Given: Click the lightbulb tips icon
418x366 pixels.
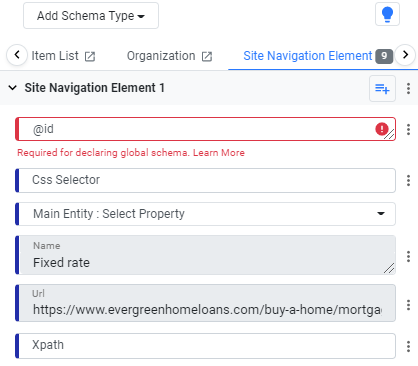Looking at the screenshot, I should 387,14.
